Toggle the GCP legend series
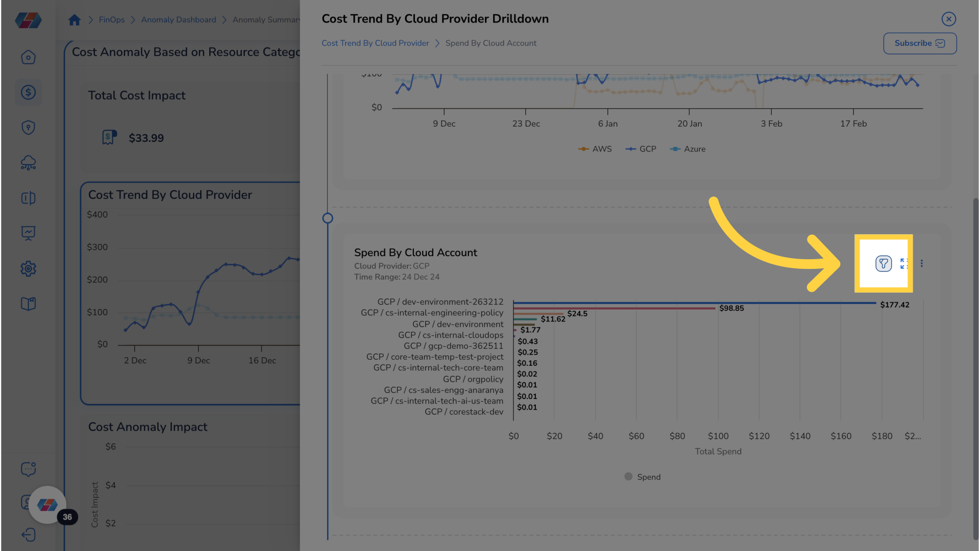 [x=641, y=149]
